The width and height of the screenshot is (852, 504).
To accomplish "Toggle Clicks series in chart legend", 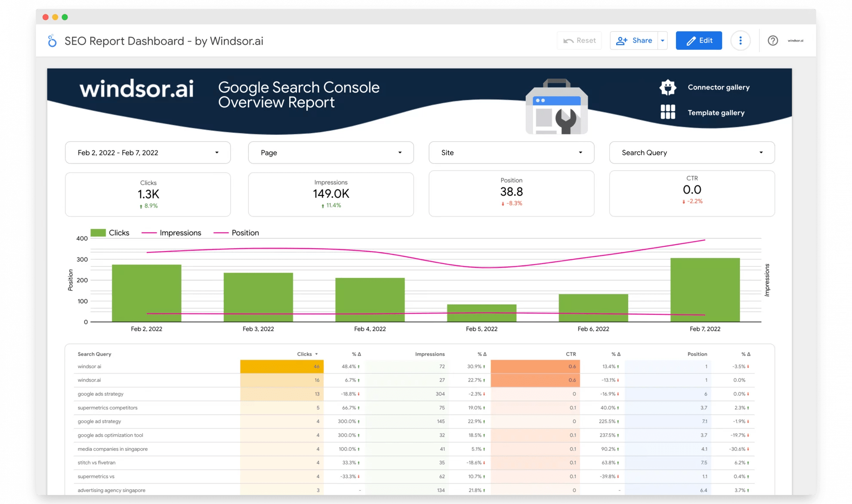I will click(x=110, y=233).
